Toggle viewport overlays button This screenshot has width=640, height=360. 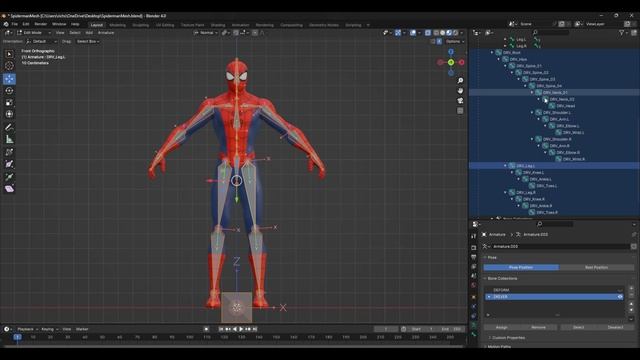coord(413,33)
